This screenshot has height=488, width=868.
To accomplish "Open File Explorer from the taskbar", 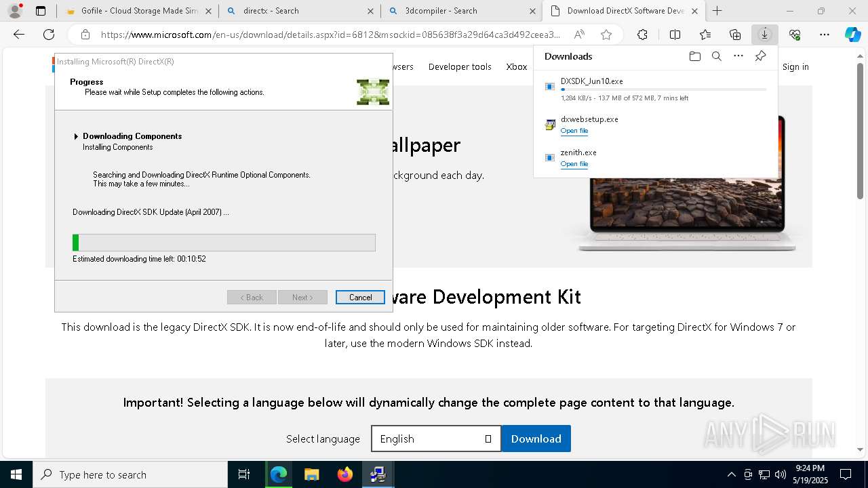I will click(311, 474).
